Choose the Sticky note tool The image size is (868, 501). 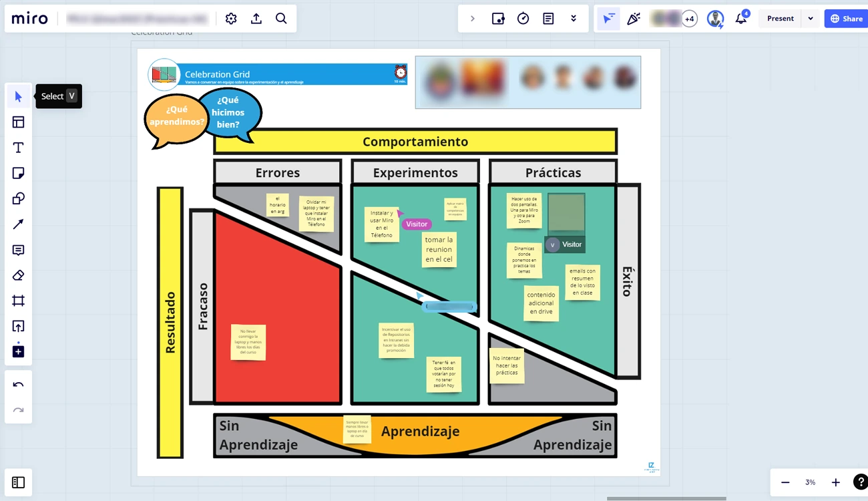click(18, 174)
